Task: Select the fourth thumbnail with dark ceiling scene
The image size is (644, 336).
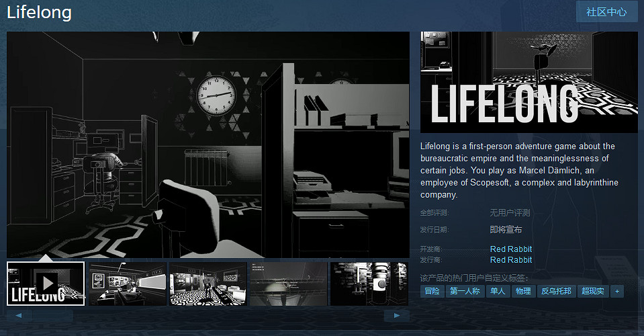Action: [289, 284]
